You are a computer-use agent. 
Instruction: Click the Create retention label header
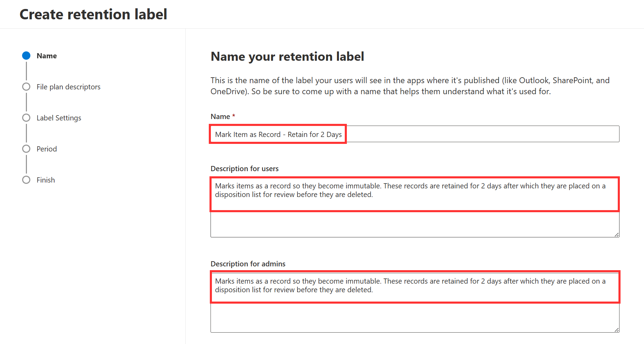point(93,14)
